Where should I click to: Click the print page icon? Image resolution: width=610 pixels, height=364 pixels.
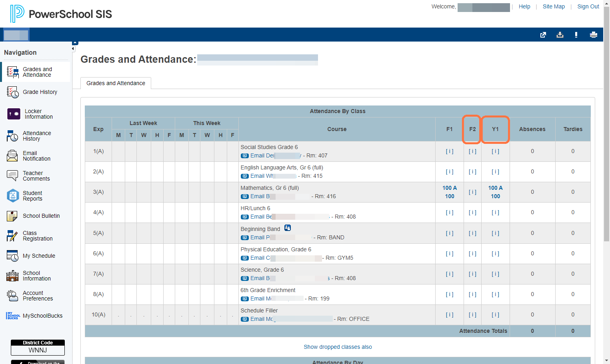point(594,35)
